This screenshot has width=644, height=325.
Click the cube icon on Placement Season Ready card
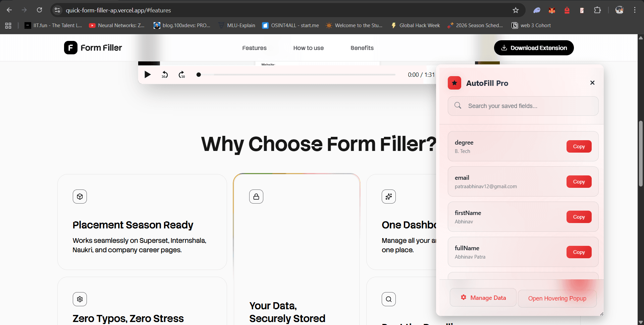(x=79, y=197)
